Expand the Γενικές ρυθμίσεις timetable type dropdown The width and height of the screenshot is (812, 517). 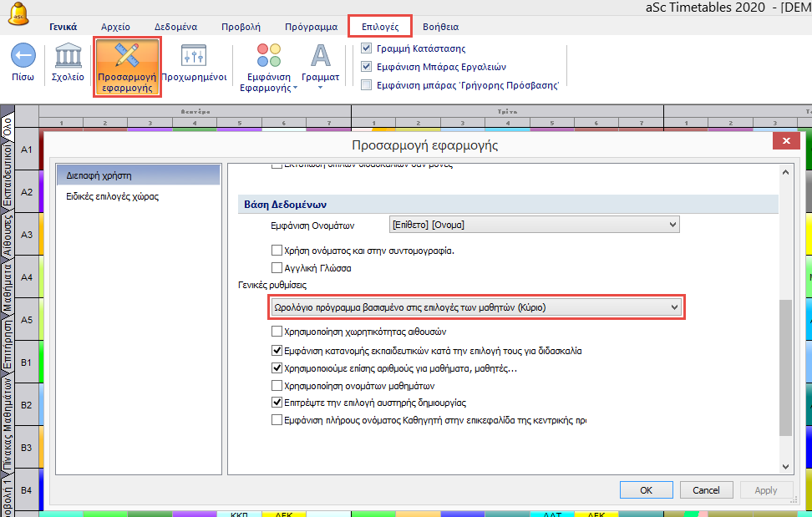pyautogui.click(x=476, y=307)
